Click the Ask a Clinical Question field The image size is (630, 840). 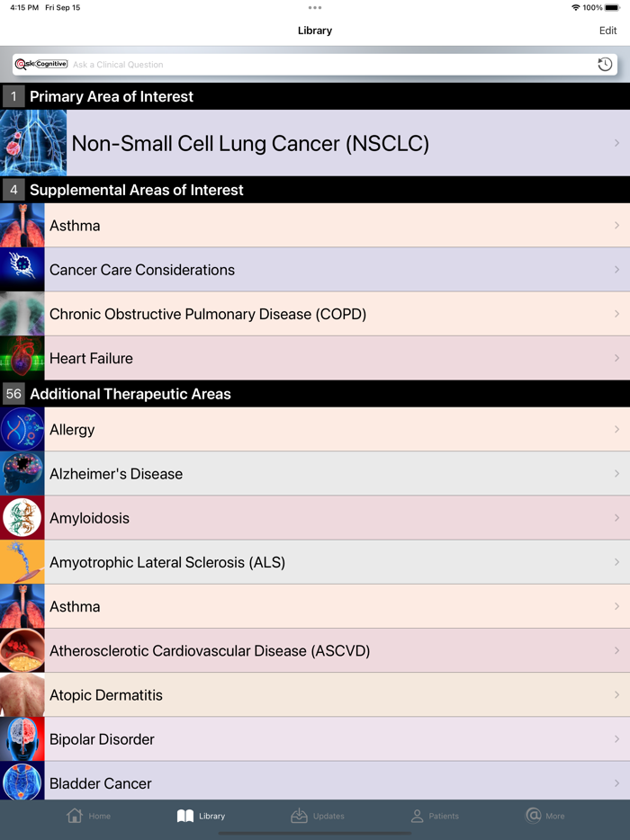270,64
